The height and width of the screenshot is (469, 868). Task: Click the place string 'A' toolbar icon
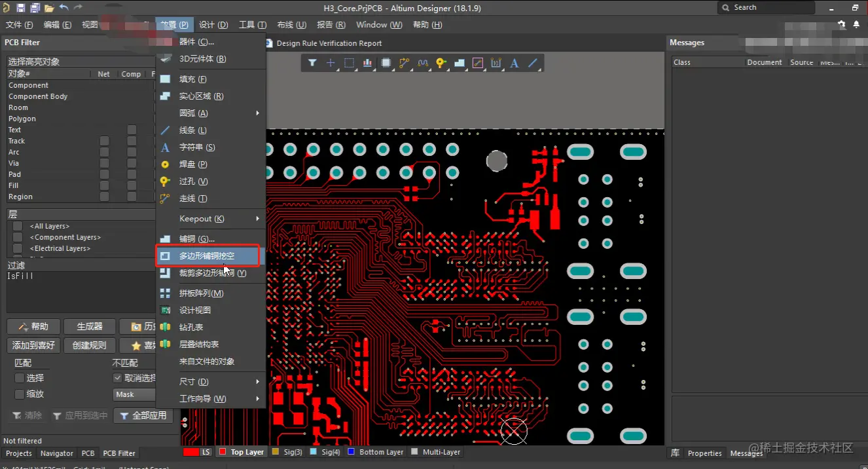[515, 63]
